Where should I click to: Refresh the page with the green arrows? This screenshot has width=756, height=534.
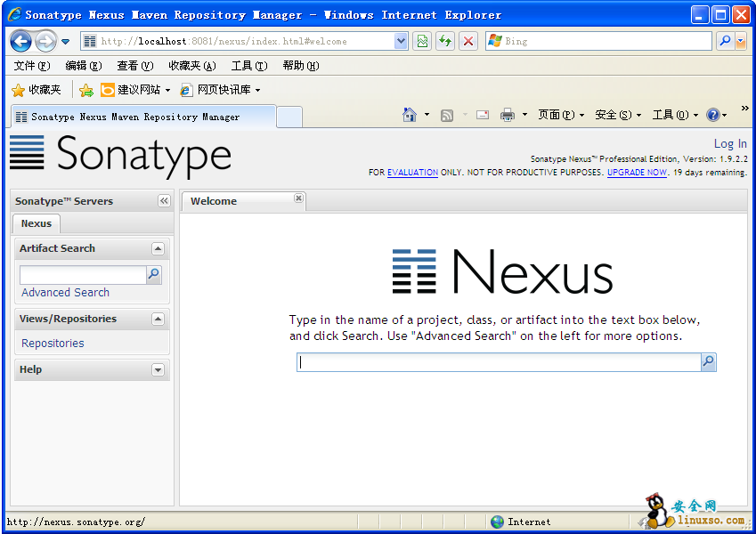click(x=445, y=42)
